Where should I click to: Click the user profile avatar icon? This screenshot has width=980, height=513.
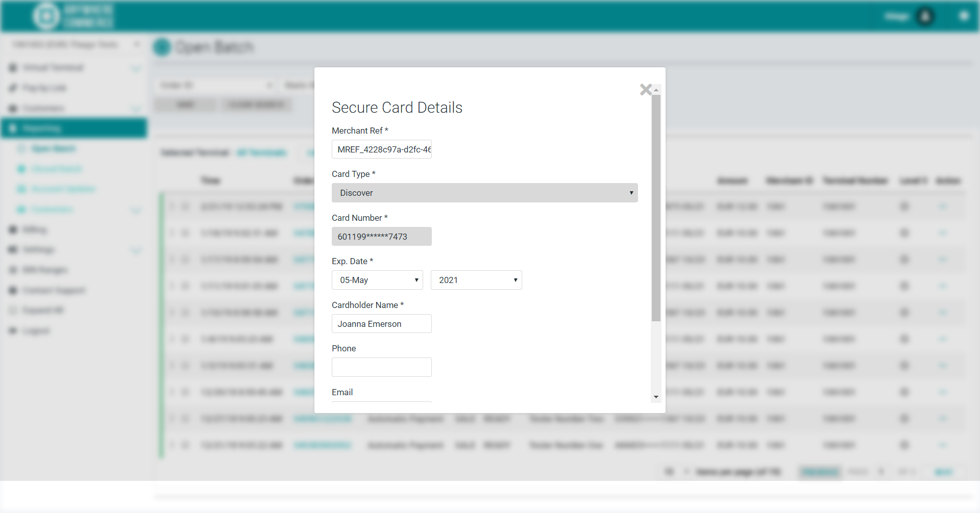[x=925, y=16]
